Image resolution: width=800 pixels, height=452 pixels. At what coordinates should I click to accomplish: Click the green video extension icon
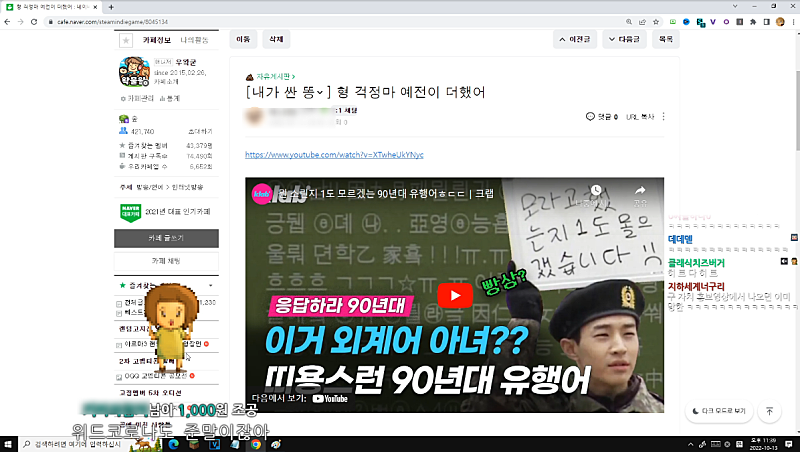tap(673, 22)
